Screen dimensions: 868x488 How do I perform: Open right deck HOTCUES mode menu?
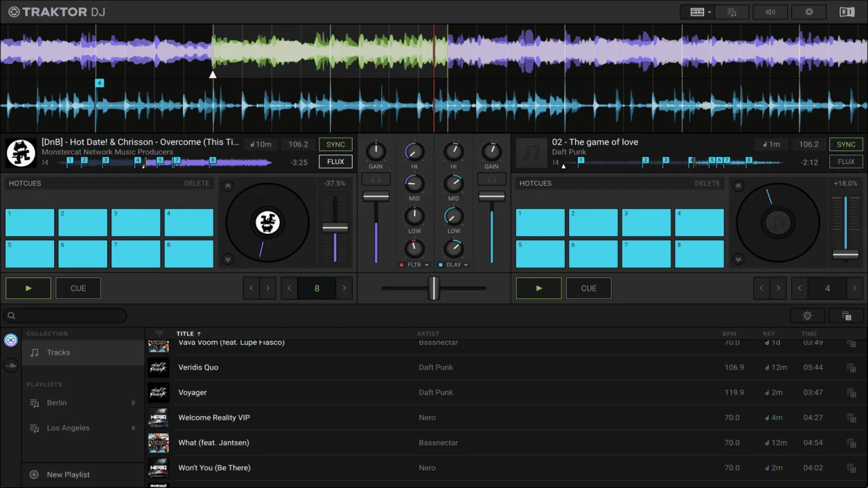click(x=536, y=184)
